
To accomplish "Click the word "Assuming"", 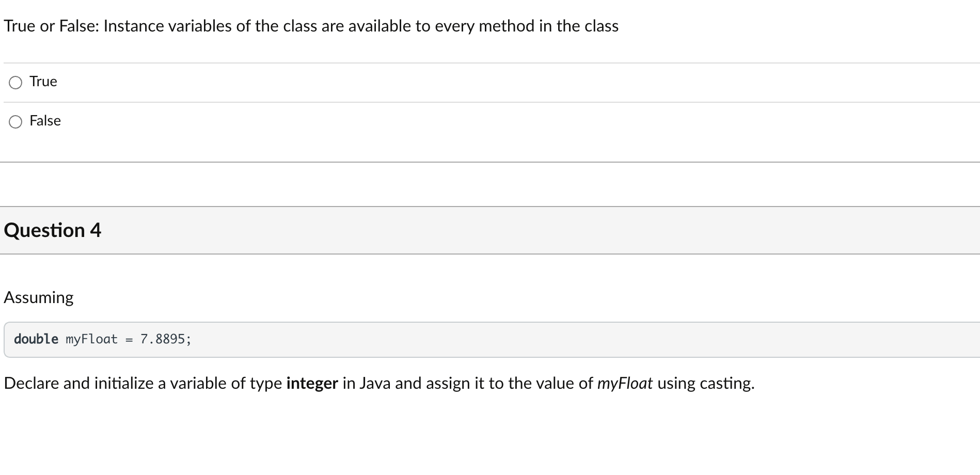I will coord(39,298).
